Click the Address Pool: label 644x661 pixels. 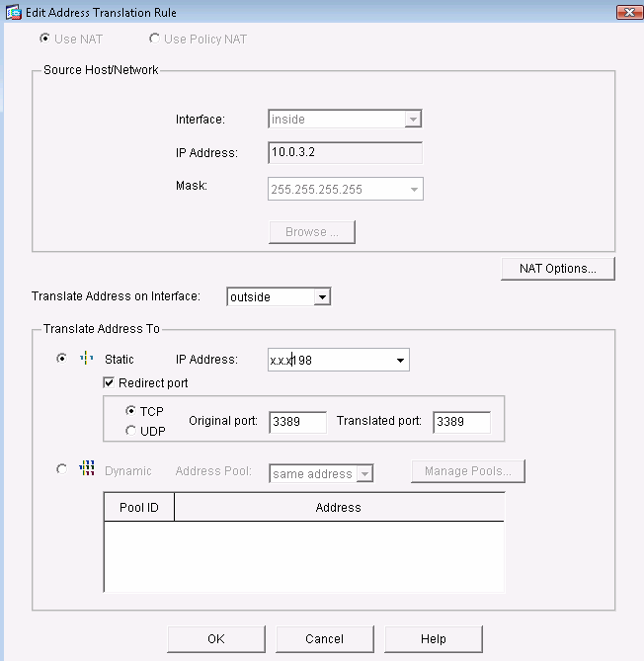[x=213, y=471]
